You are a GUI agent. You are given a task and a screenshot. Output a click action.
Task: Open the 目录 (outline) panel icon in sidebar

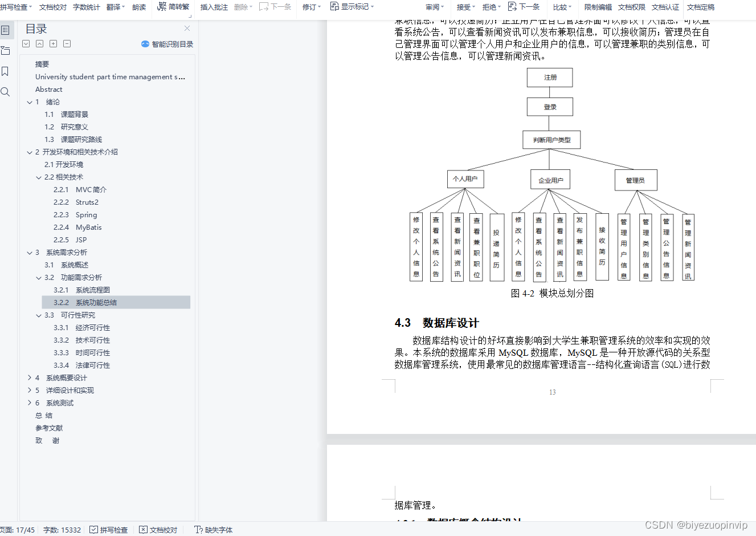pyautogui.click(x=7, y=30)
